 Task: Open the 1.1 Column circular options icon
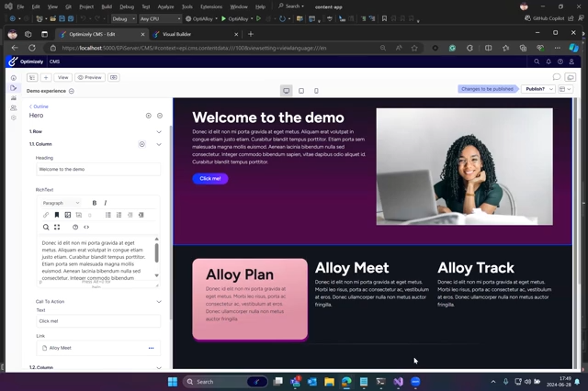click(142, 144)
